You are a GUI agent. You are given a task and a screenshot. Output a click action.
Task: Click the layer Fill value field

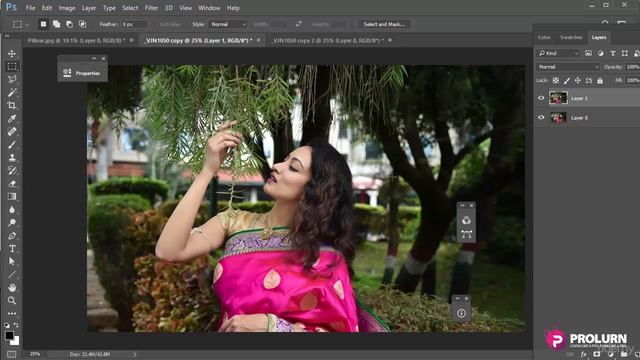pyautogui.click(x=633, y=81)
